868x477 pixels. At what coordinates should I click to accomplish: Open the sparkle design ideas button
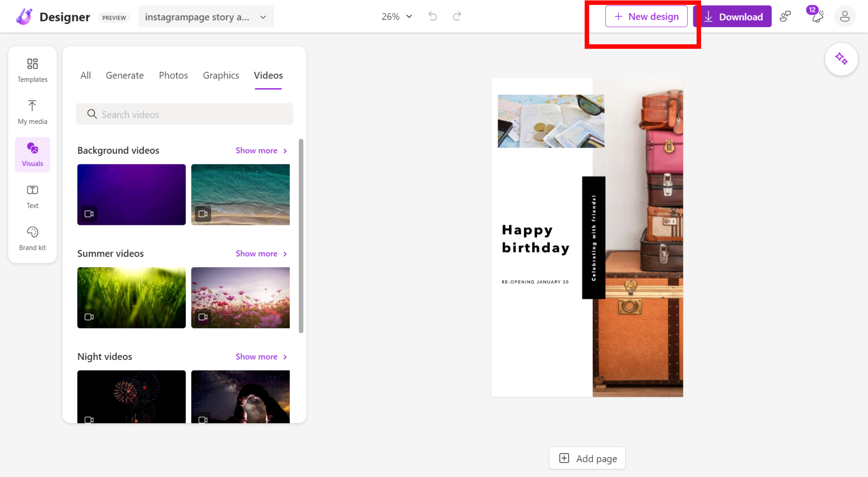(841, 59)
